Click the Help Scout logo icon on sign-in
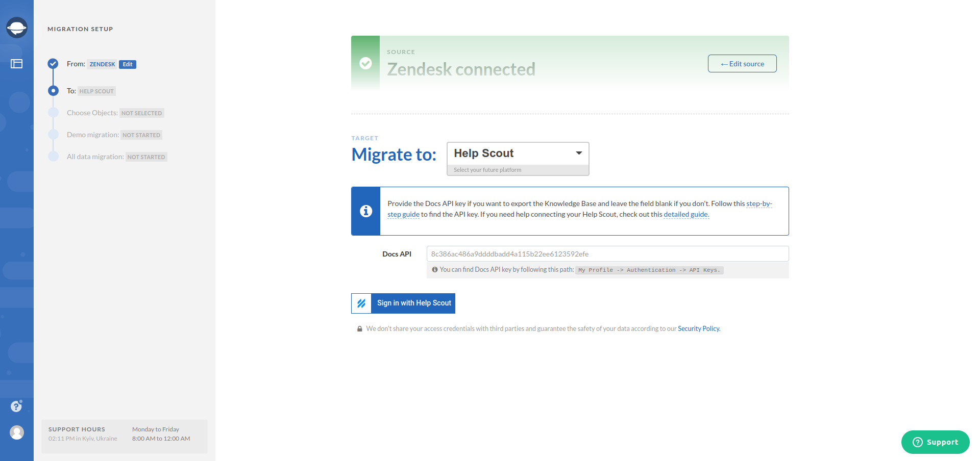 point(361,303)
